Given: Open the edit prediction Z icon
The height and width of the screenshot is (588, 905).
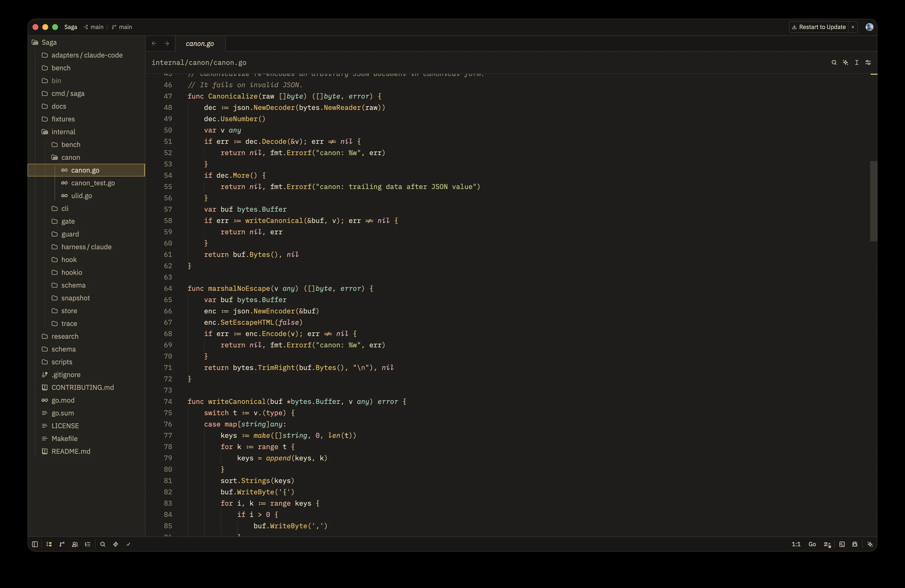Looking at the screenshot, I should point(827,544).
